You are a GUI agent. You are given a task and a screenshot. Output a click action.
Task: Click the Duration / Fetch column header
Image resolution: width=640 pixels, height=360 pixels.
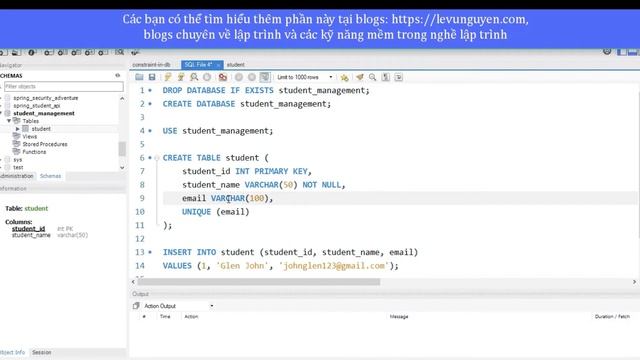pos(612,316)
